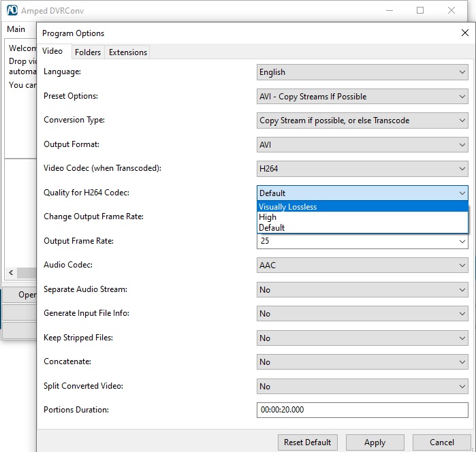
Task: Click the Change Output Frame Rate label
Action: pyautogui.click(x=93, y=216)
